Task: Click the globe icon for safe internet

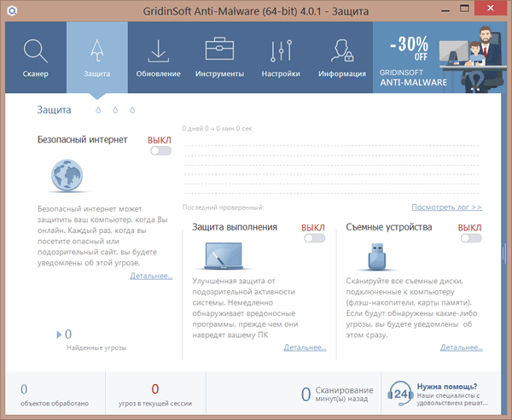Action: click(67, 175)
